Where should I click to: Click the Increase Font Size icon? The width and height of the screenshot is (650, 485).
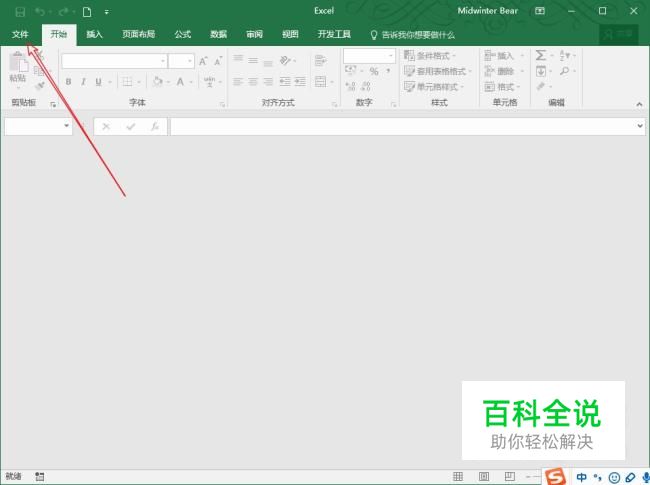(203, 61)
